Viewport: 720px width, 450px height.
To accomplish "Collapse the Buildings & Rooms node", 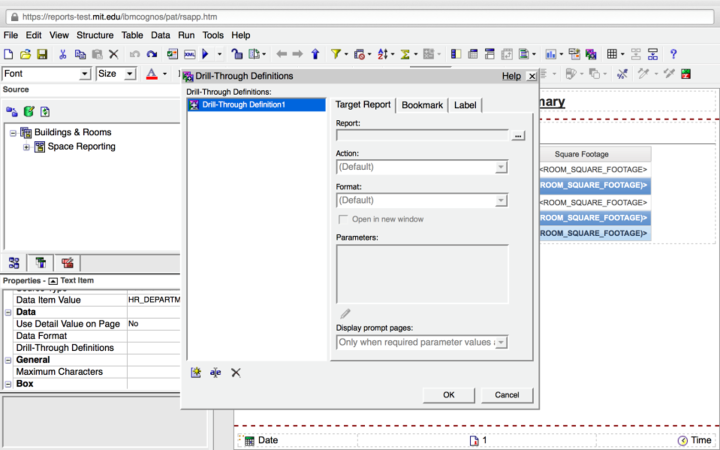I will [x=13, y=132].
